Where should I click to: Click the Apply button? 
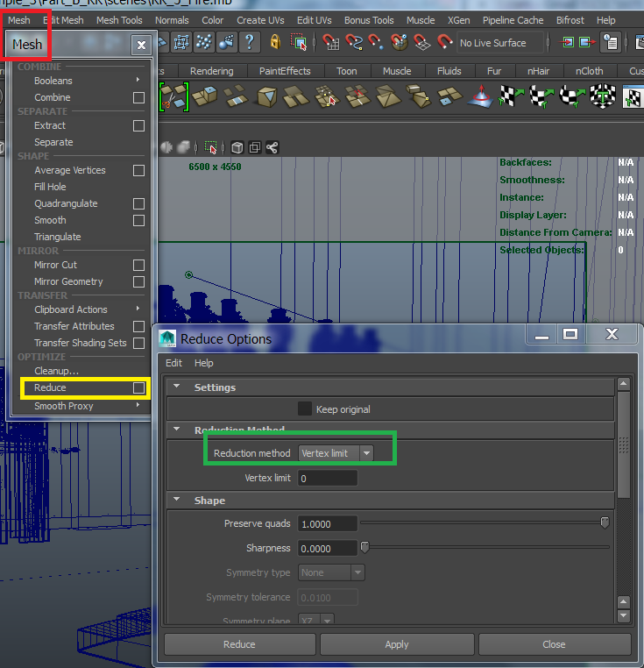(396, 644)
